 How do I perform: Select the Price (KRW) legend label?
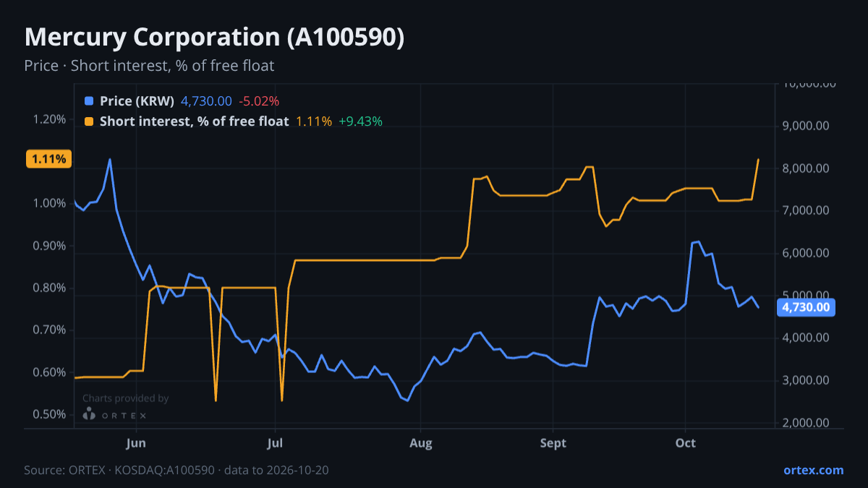tap(137, 101)
